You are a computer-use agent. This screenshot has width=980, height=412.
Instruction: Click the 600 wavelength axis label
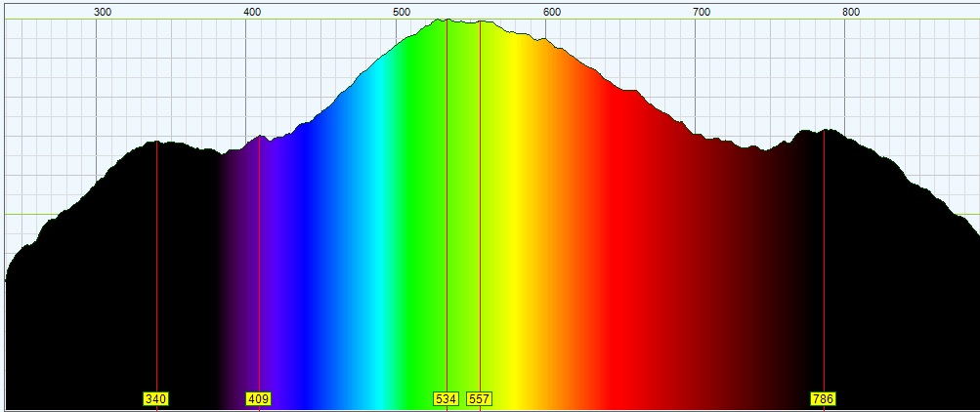point(552,12)
